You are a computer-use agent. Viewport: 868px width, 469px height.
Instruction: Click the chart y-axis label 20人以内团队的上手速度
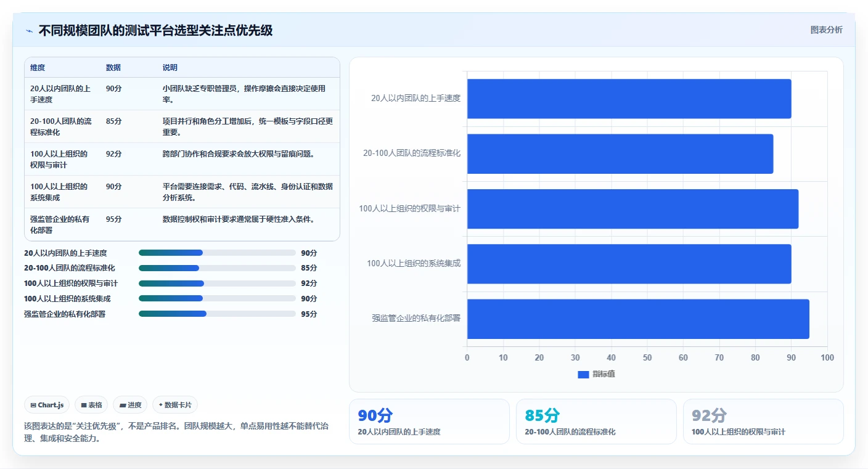pyautogui.click(x=416, y=98)
